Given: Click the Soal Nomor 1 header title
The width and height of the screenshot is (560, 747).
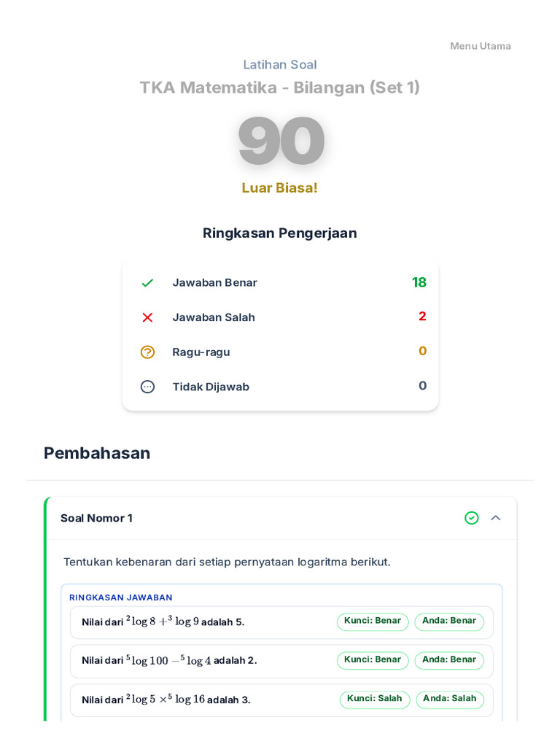Looking at the screenshot, I should [x=96, y=519].
